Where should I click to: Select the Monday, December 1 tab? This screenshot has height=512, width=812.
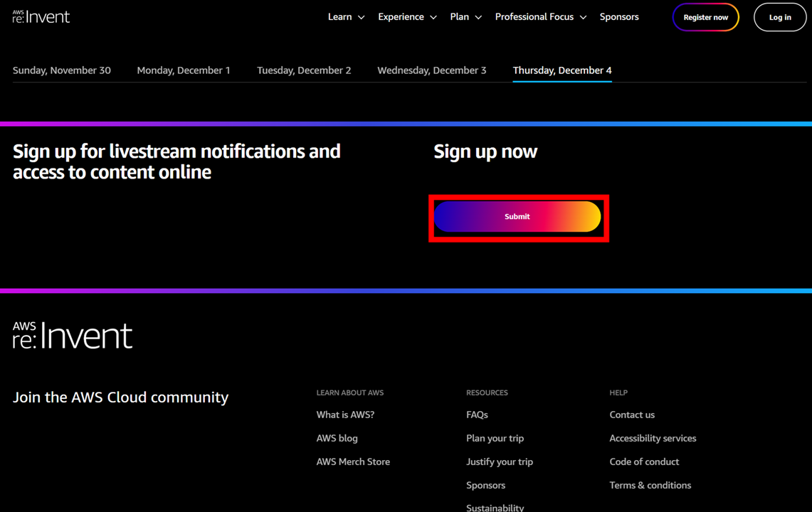[183, 70]
